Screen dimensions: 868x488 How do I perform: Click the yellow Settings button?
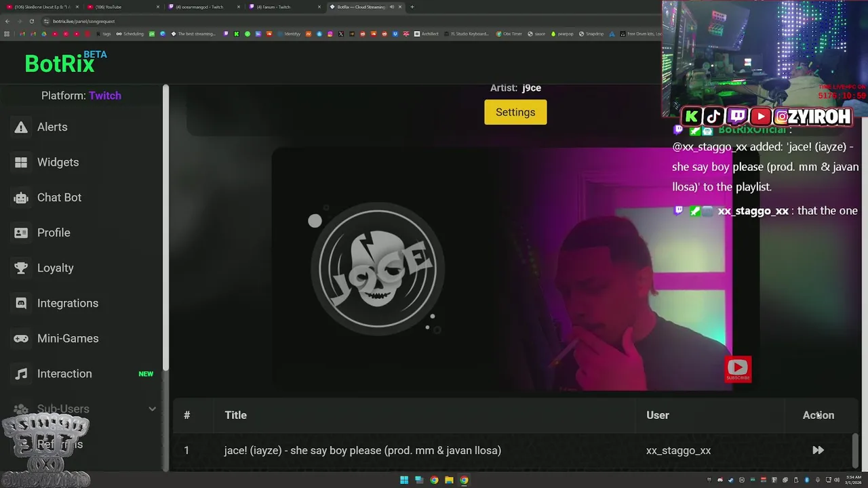515,113
